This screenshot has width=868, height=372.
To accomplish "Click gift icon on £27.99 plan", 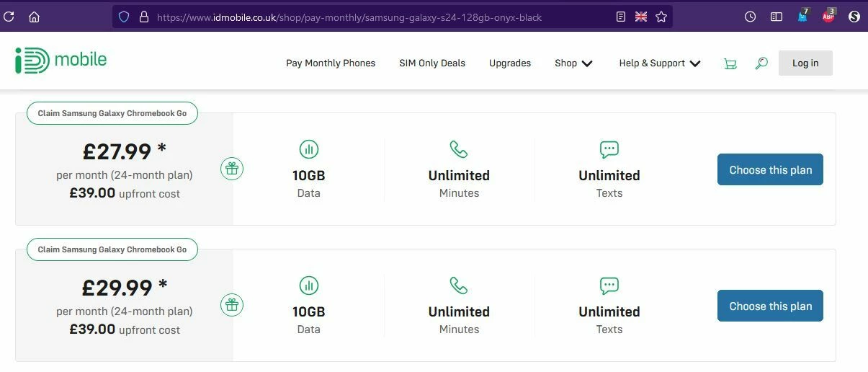I will click(x=231, y=169).
